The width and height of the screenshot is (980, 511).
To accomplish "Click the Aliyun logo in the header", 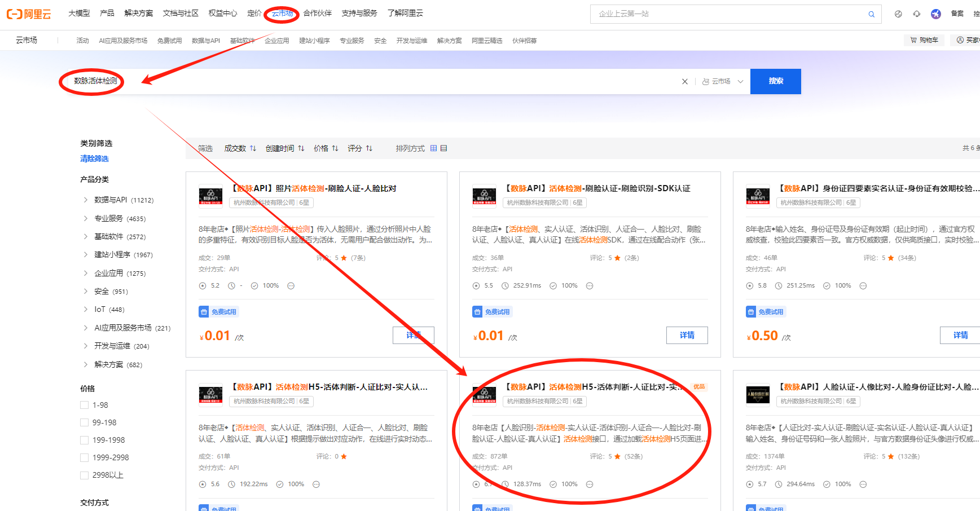I will 29,14.
